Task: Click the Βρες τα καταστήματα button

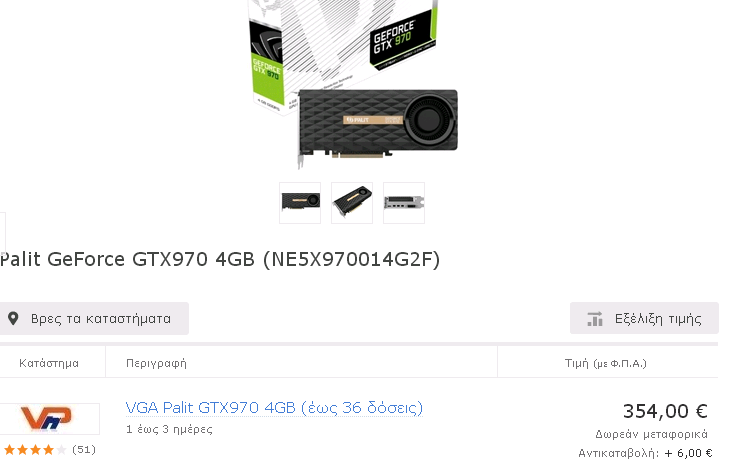Action: pos(94,318)
